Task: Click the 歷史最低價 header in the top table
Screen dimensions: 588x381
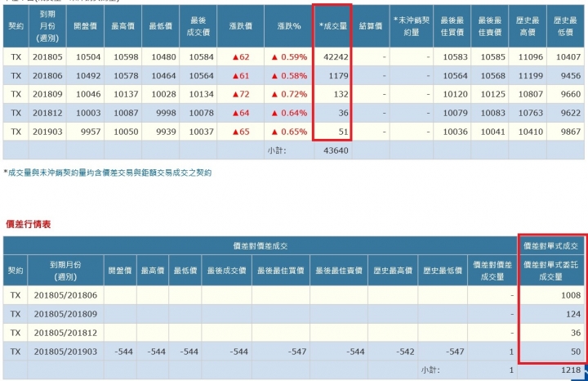Action: coord(565,26)
